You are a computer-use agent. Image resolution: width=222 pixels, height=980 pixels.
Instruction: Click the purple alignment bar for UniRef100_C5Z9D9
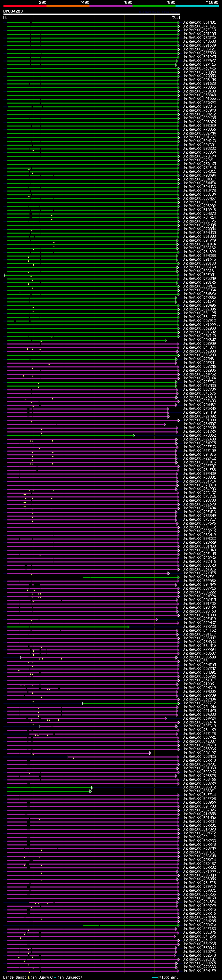[93, 344]
